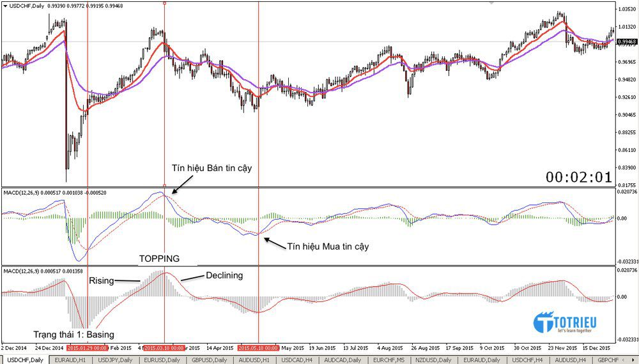Click the 2015.01.29 date marker on the timeline
This screenshot has height=364, width=639.
pos(87,348)
